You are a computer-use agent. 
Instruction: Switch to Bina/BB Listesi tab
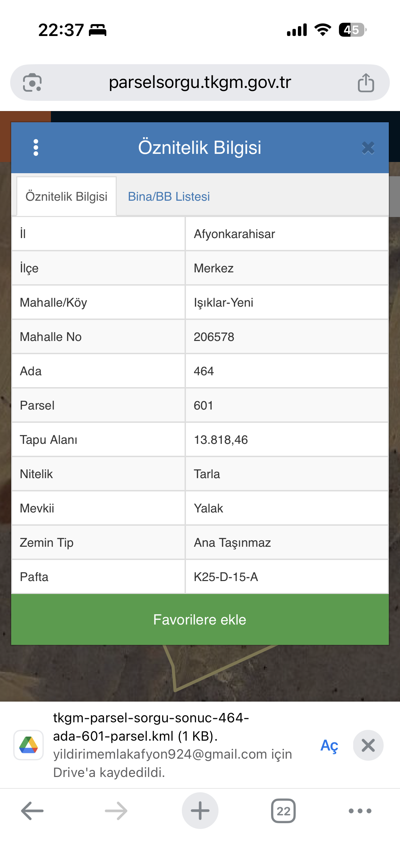click(169, 197)
